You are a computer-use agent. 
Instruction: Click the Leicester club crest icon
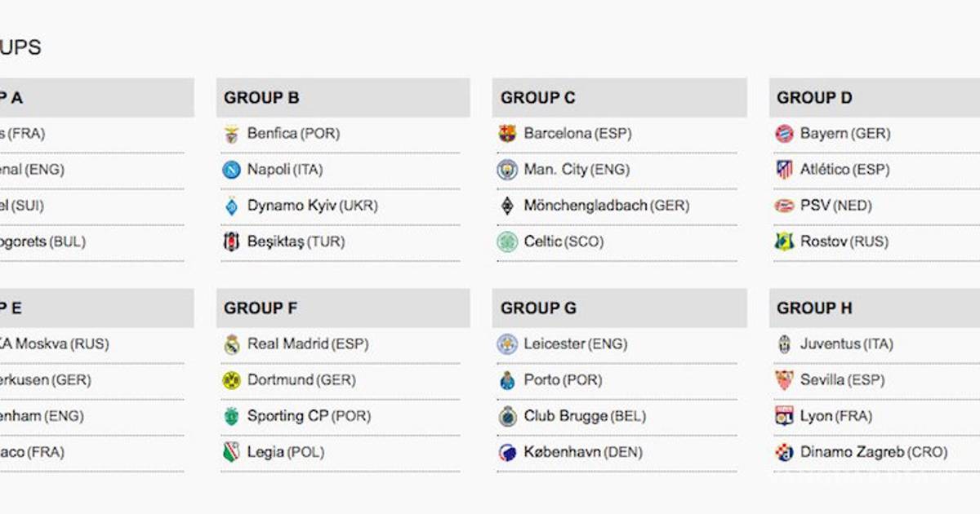click(x=508, y=345)
